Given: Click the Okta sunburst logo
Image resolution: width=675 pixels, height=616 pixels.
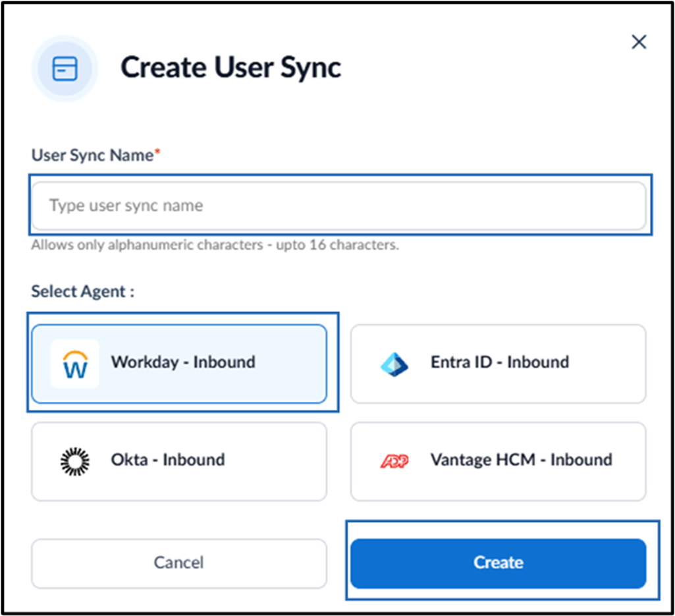Looking at the screenshot, I should pyautogui.click(x=75, y=461).
